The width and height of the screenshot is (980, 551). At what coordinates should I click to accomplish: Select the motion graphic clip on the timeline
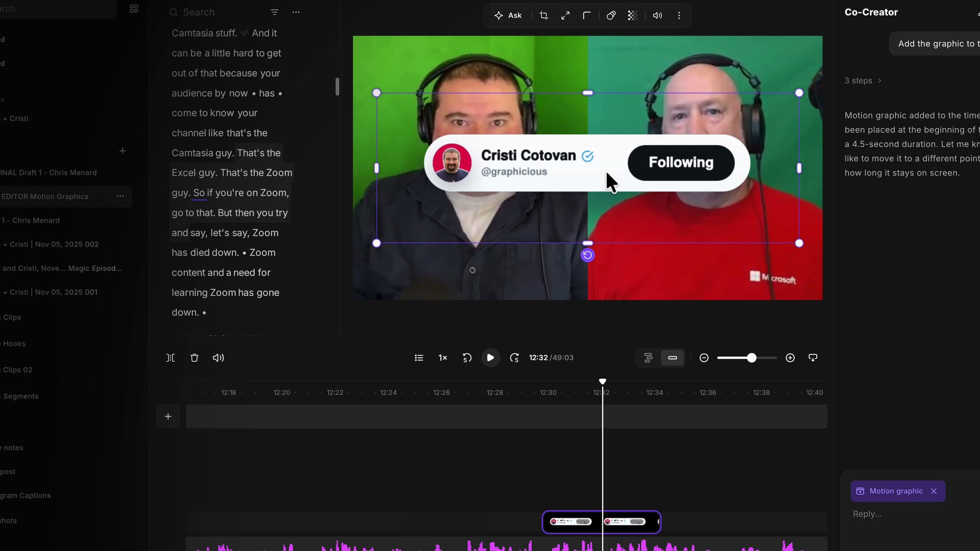click(601, 522)
